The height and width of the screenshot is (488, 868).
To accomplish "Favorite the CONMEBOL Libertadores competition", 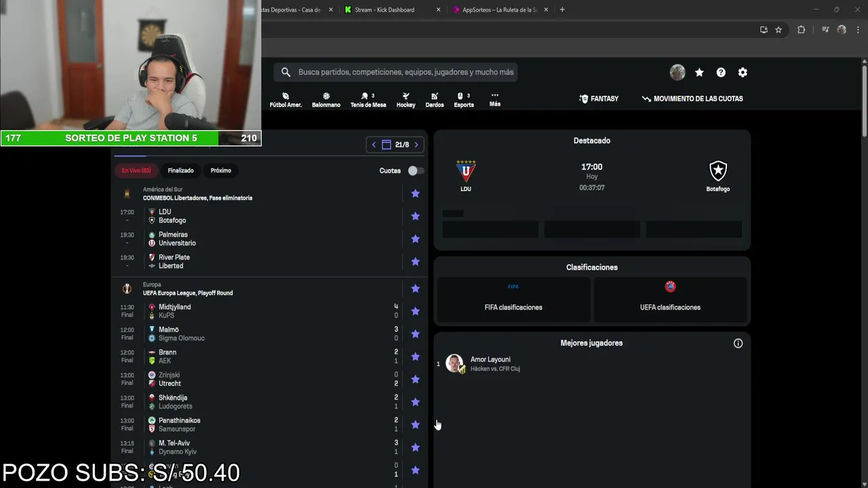I will pos(415,194).
